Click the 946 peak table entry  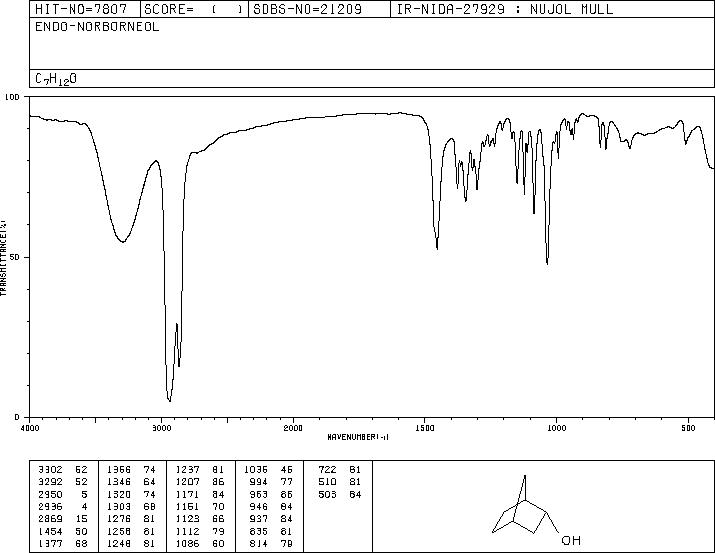click(271, 507)
